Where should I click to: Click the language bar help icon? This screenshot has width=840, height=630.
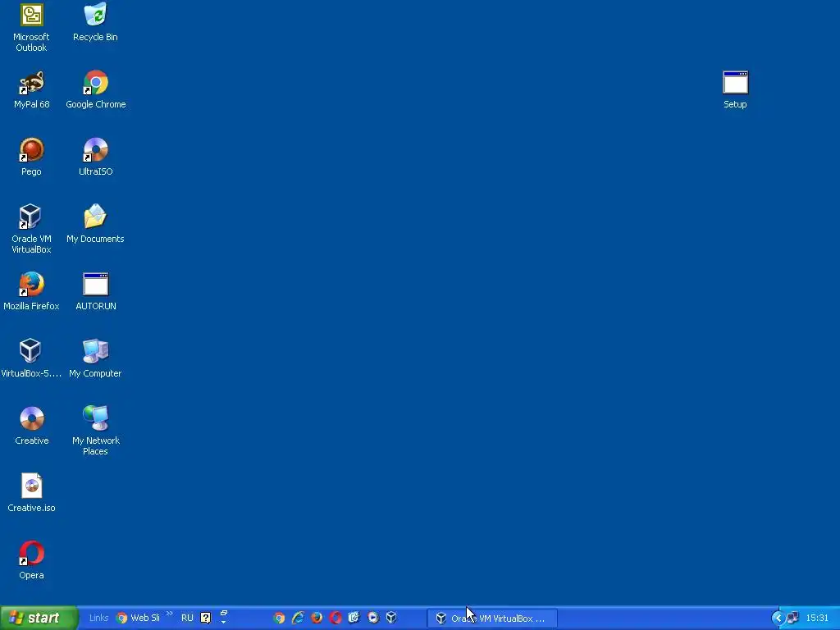point(206,618)
